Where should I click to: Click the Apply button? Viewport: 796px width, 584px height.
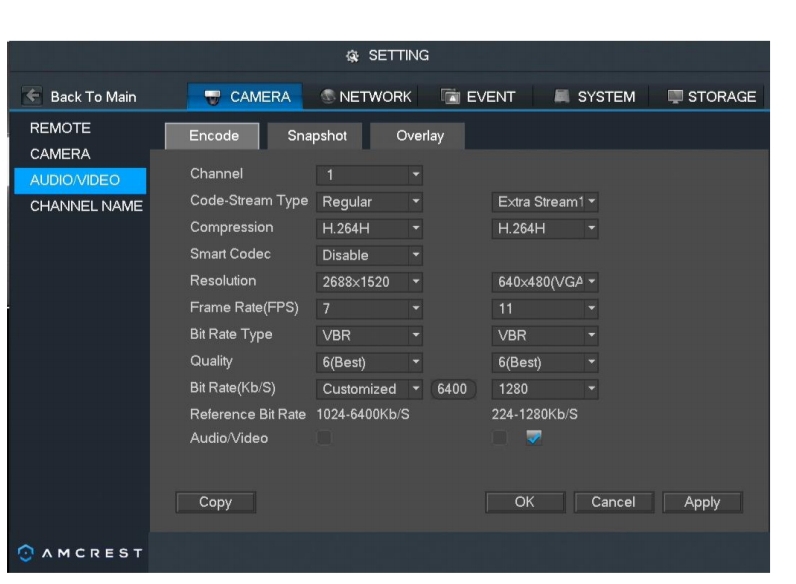702,502
